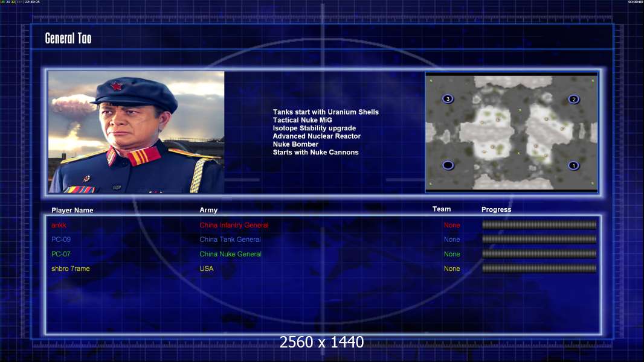644x362 pixels.
Task: Click the loading progress bar for shbro 7rame
Action: coord(539,268)
